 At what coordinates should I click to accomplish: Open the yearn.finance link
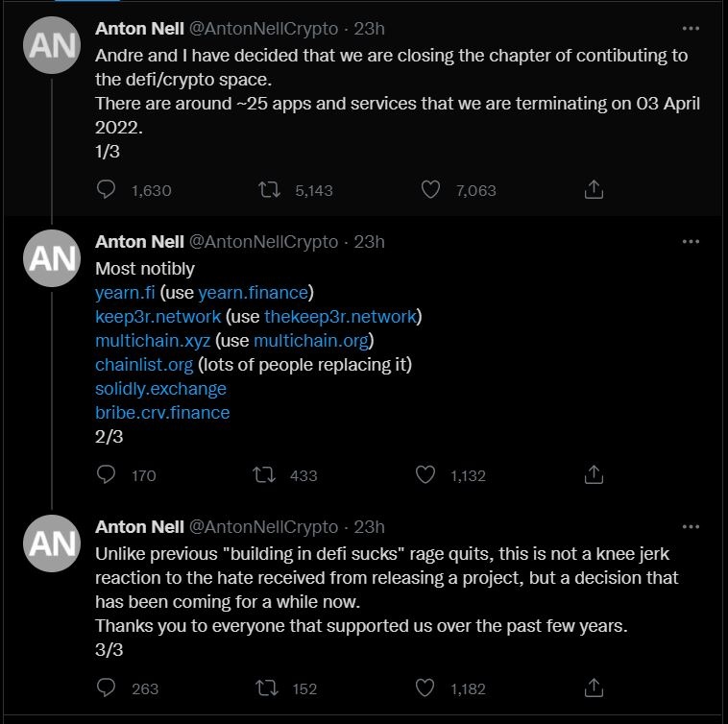[x=254, y=292]
